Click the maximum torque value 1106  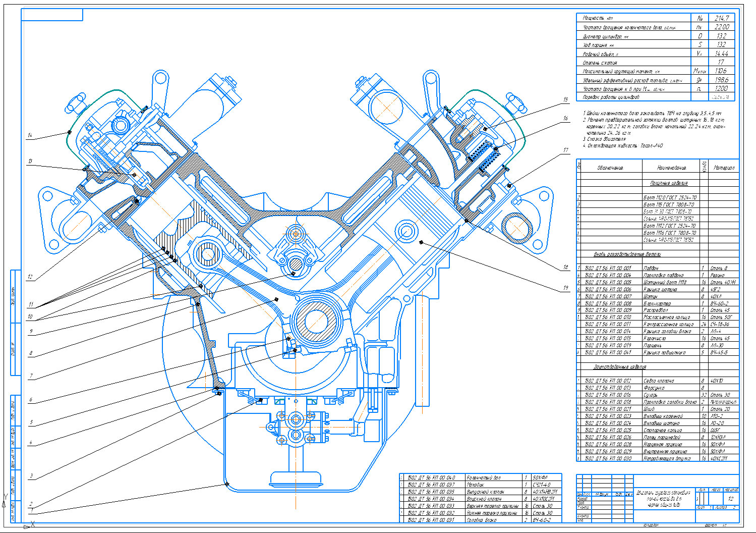(721, 71)
